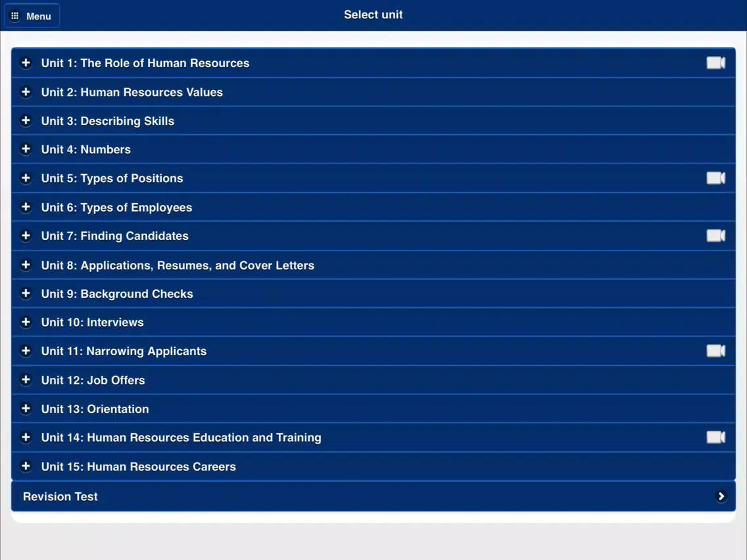
Task: Expand Unit 6 Types of Employees plus
Action: point(26,207)
